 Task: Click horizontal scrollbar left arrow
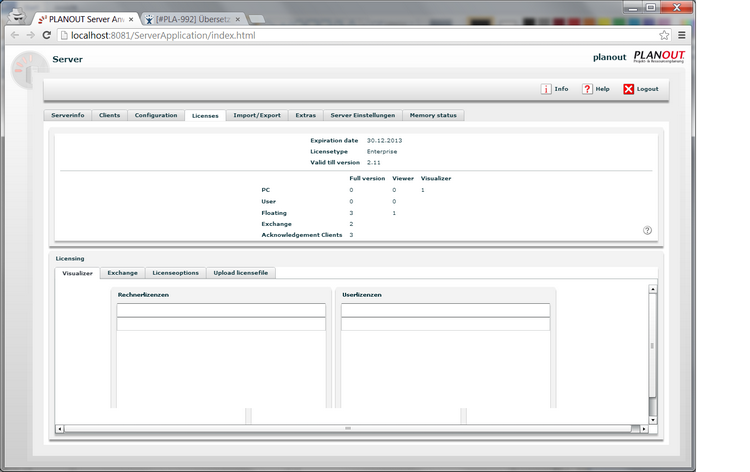(60, 429)
